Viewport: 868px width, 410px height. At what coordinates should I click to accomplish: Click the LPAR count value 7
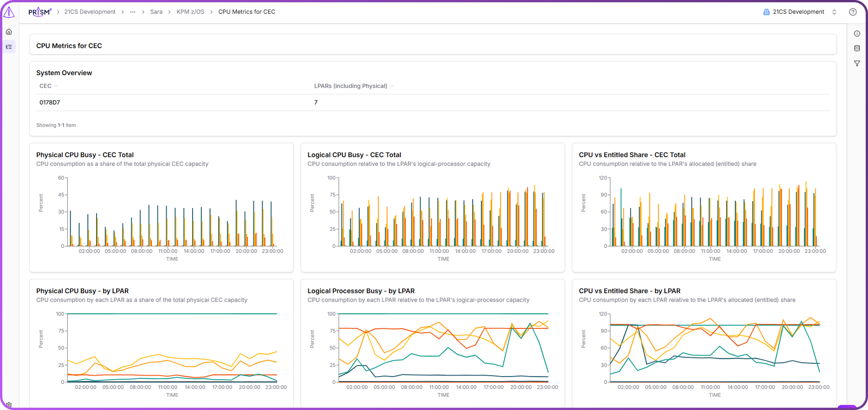tap(316, 103)
